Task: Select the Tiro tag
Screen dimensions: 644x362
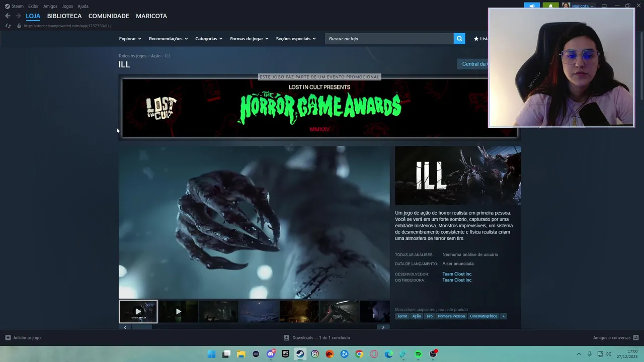Action: click(429, 316)
